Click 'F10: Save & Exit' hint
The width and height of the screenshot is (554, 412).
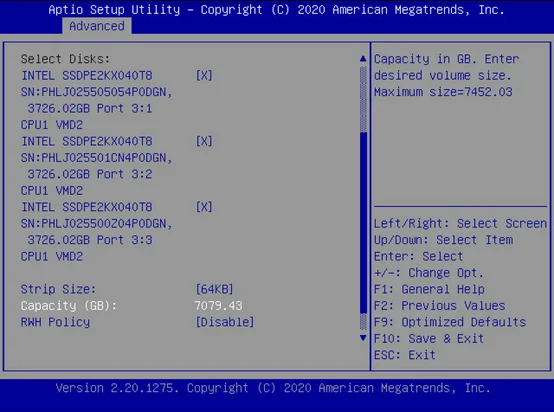[429, 339]
